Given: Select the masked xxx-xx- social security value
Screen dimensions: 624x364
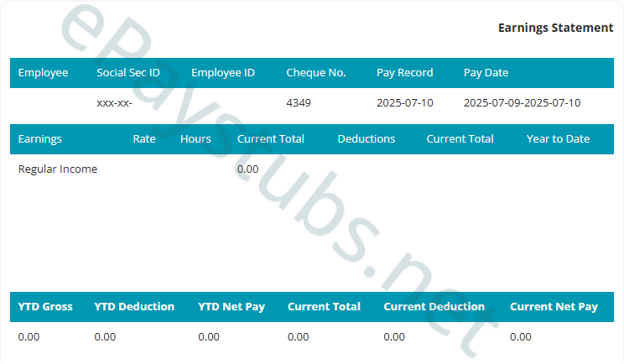Looking at the screenshot, I should pos(114,103).
